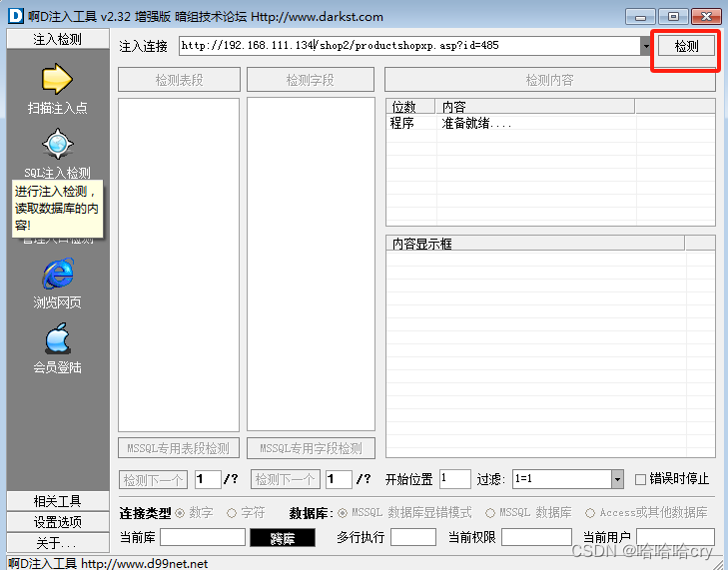Focus the 当前权限 text field
This screenshot has width=728, height=570.
536,537
